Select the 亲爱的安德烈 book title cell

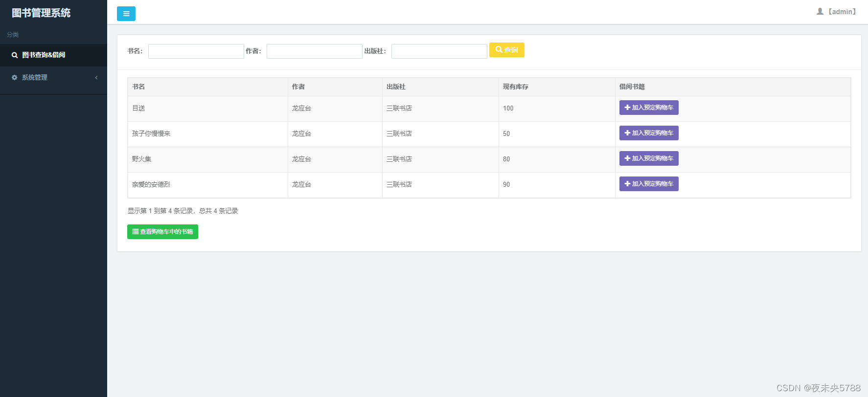pyautogui.click(x=208, y=185)
